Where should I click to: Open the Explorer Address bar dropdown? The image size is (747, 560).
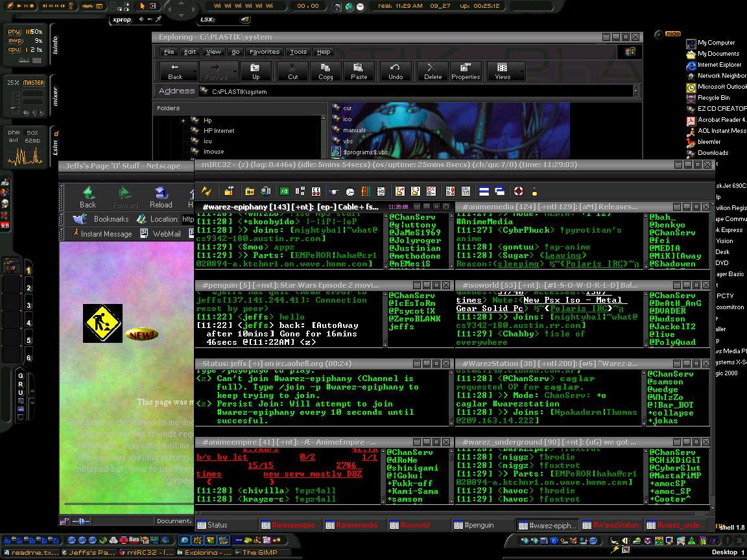pyautogui.click(x=635, y=91)
